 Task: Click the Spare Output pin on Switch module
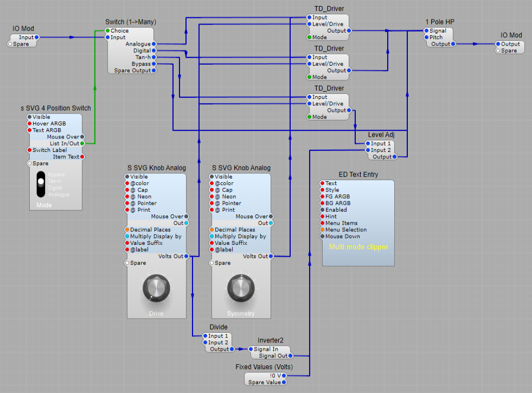154,71
